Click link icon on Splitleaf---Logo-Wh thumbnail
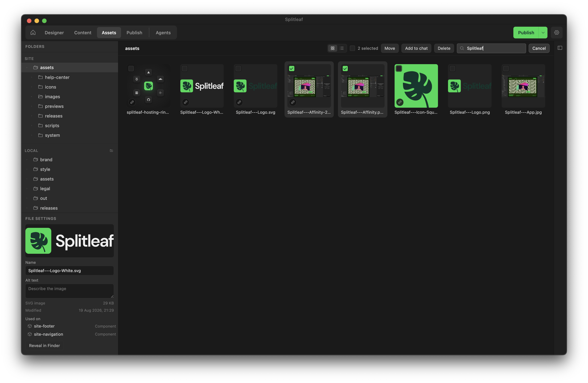The height and width of the screenshot is (383, 588). (x=185, y=102)
